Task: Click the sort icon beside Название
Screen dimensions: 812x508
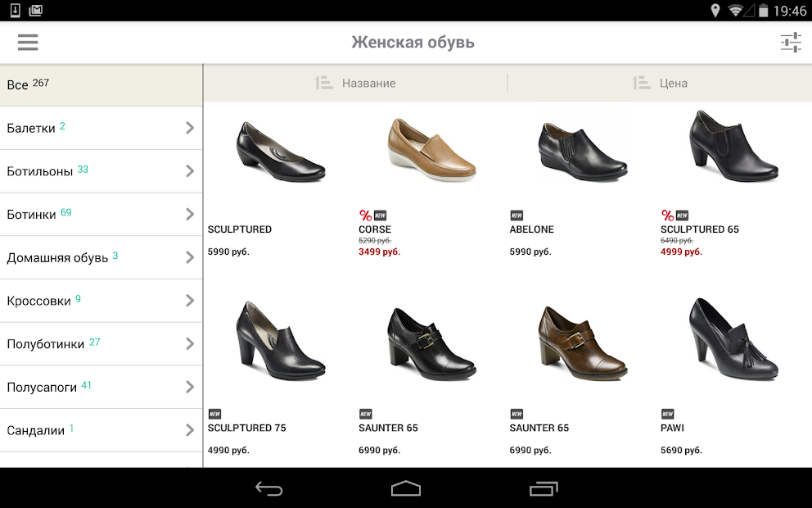Action: [324, 83]
